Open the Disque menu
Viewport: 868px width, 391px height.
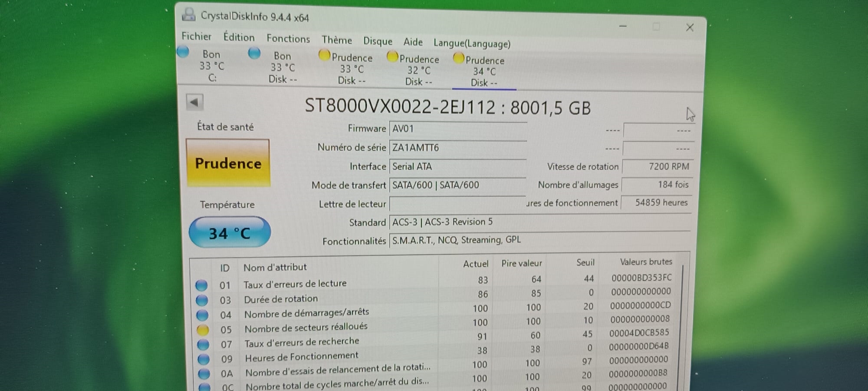378,41
